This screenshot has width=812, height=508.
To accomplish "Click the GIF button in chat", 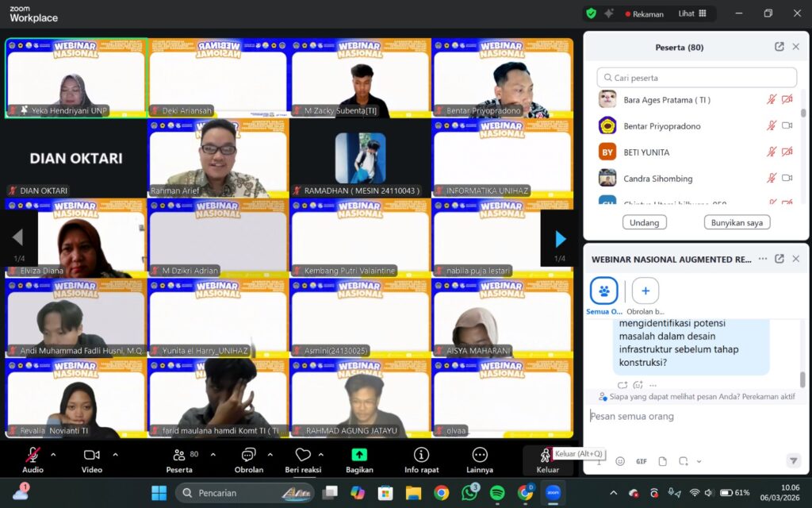I will [641, 461].
